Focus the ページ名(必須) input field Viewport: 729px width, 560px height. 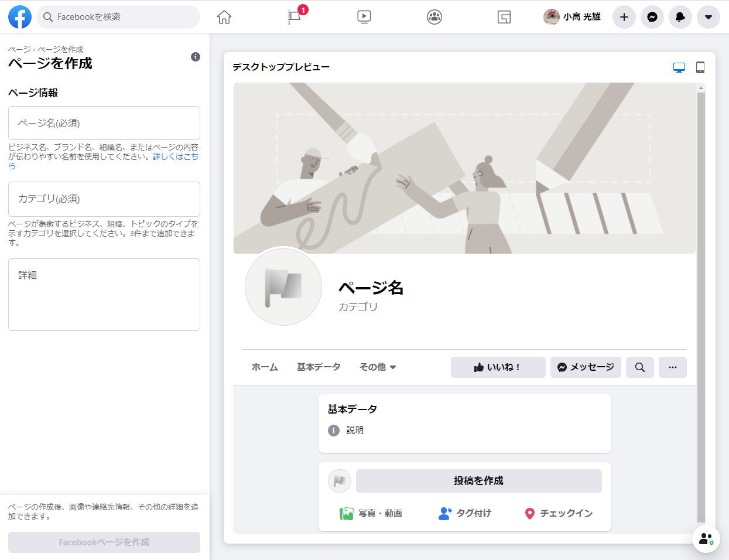(104, 123)
